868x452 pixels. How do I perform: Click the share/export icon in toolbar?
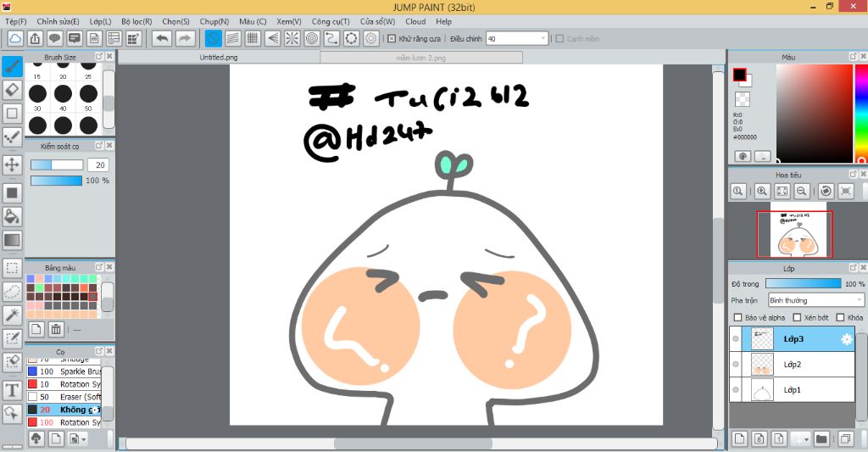coord(35,38)
